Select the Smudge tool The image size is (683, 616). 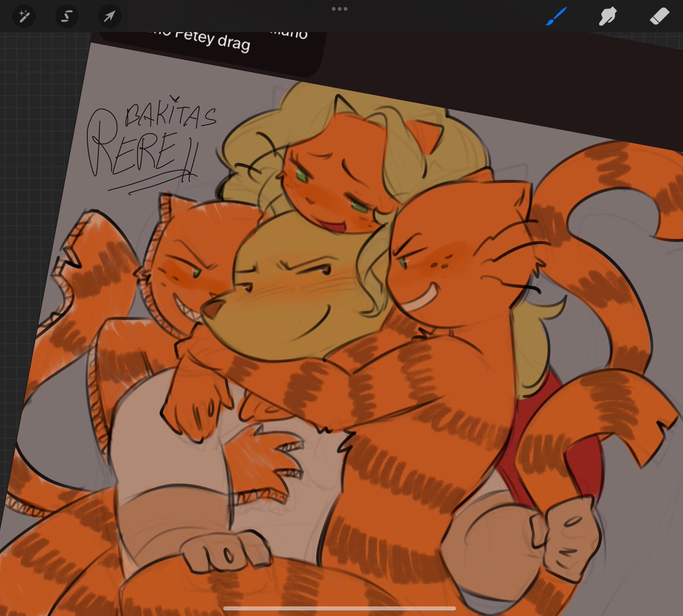click(607, 16)
